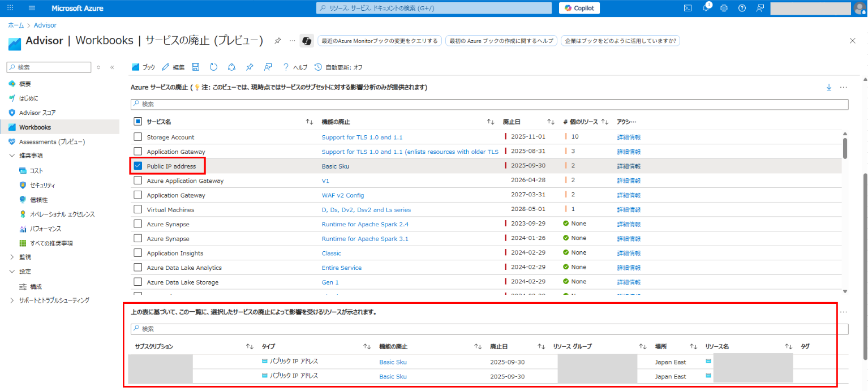Check the Application Insights row checkbox
The height and width of the screenshot is (391, 868).
(x=137, y=253)
